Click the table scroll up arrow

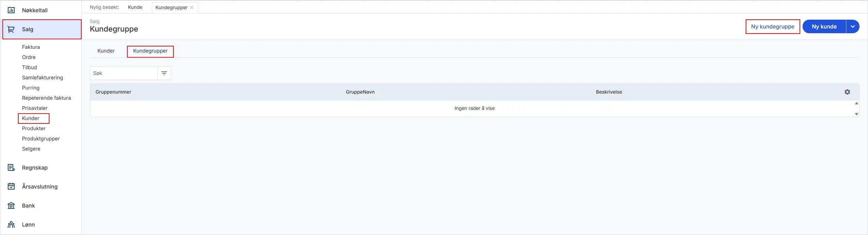856,103
